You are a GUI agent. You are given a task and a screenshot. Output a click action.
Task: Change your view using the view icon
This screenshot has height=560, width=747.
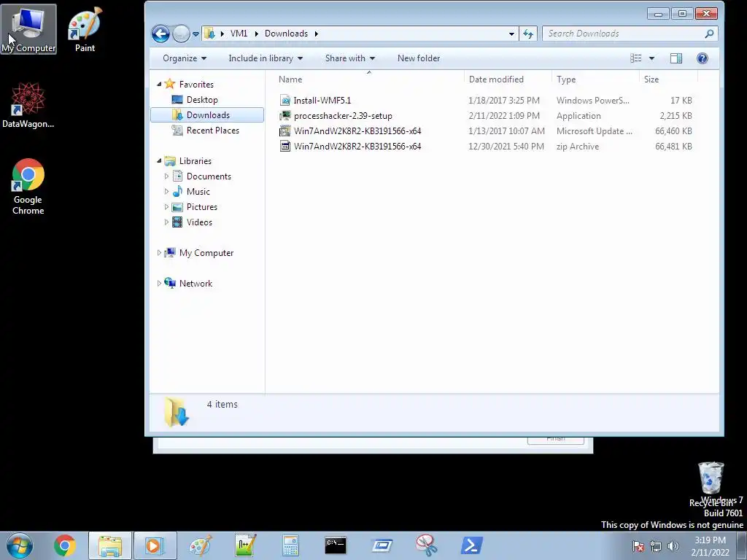[x=636, y=58]
